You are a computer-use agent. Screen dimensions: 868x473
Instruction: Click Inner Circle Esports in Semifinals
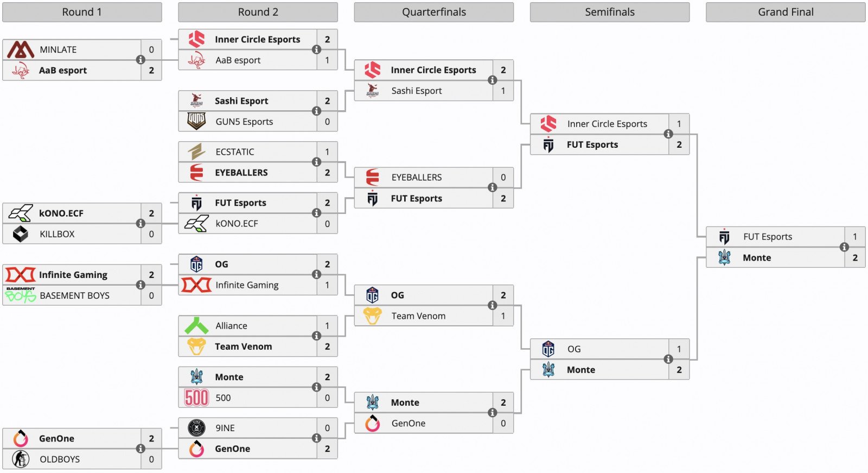click(x=607, y=124)
